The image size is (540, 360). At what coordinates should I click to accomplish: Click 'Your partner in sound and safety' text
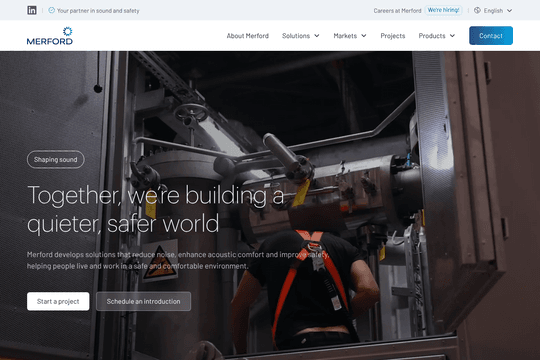pyautogui.click(x=98, y=11)
